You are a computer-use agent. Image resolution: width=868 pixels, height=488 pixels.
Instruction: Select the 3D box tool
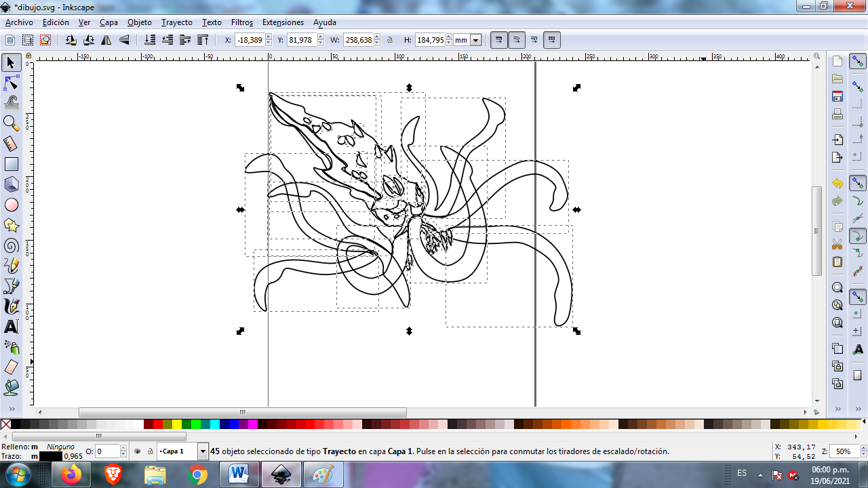coord(11,184)
